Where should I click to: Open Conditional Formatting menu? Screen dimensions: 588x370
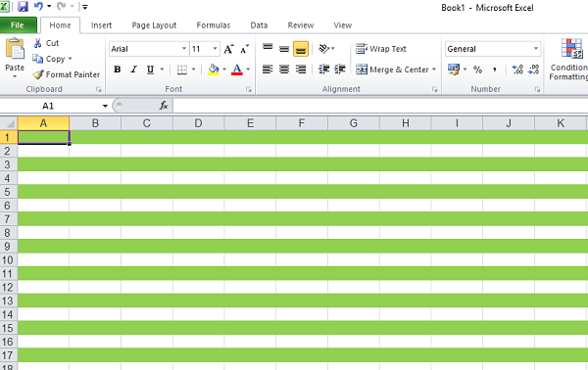[x=568, y=59]
